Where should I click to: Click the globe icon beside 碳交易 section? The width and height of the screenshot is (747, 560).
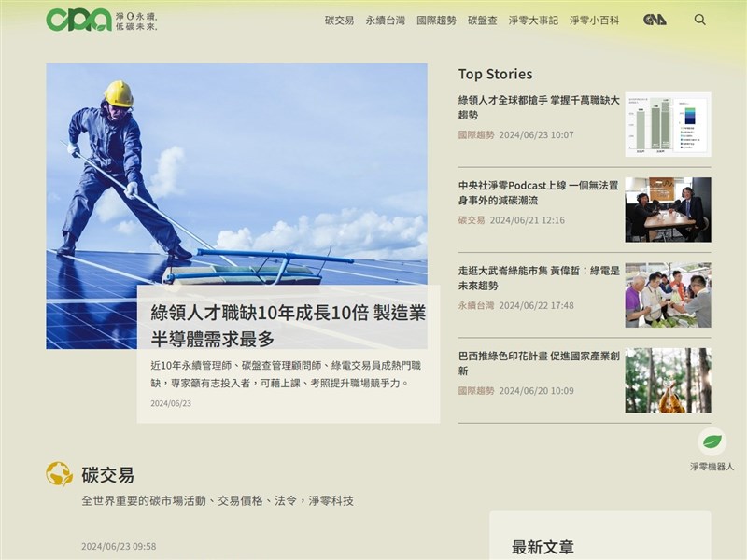tap(58, 474)
